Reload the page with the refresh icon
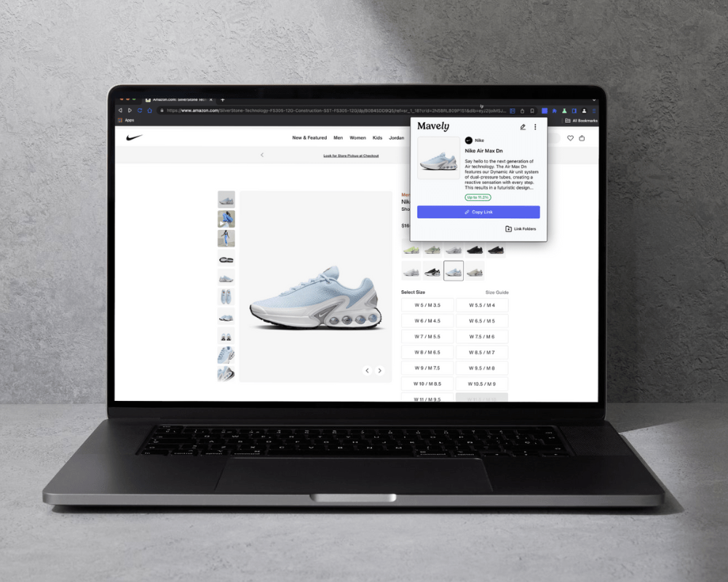The image size is (728, 582). (140, 111)
